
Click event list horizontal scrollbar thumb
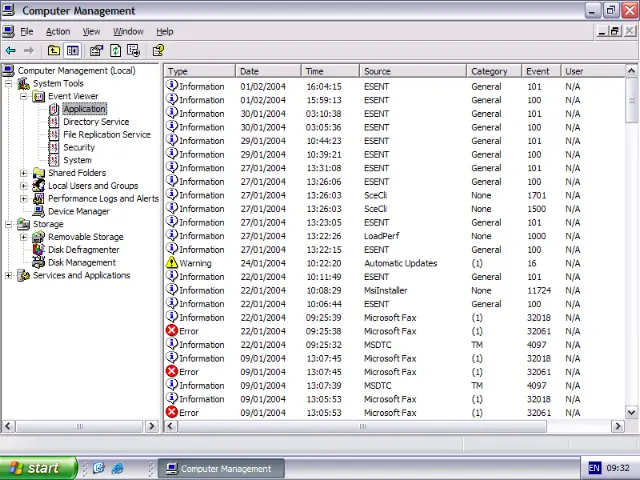click(362, 427)
